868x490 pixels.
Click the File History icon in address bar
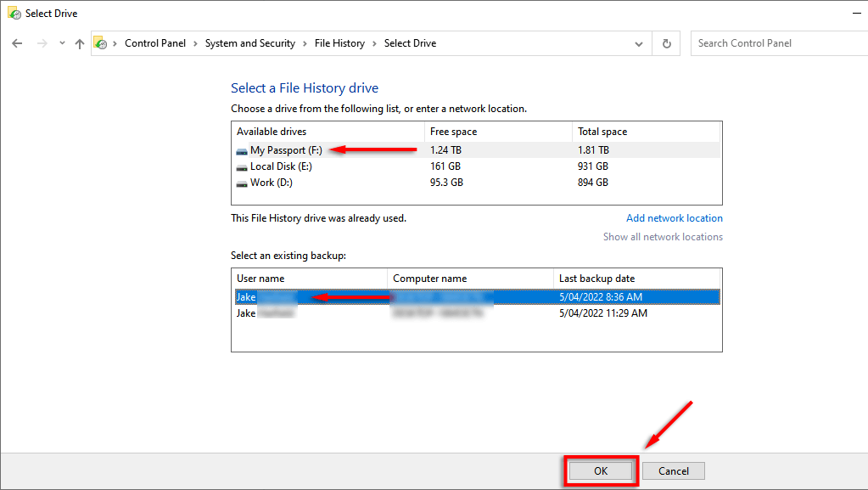[101, 43]
